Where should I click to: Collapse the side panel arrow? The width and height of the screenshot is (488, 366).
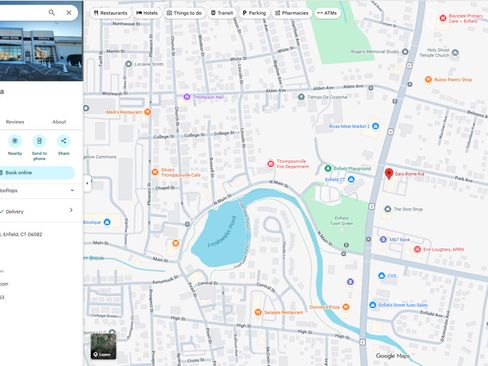pos(87,183)
